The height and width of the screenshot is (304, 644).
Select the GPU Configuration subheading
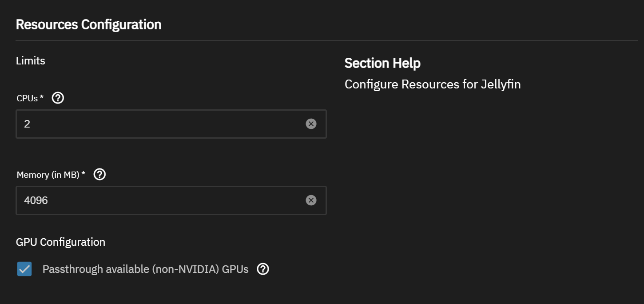(x=60, y=242)
